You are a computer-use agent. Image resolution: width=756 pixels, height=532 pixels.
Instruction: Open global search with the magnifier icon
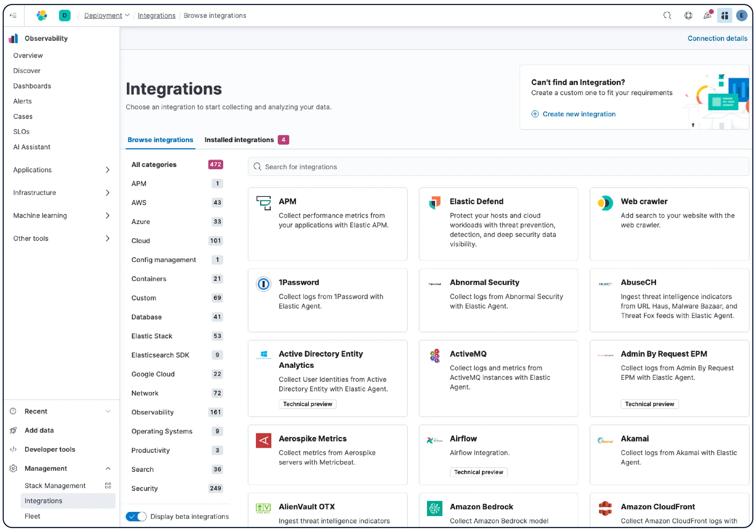[668, 15]
